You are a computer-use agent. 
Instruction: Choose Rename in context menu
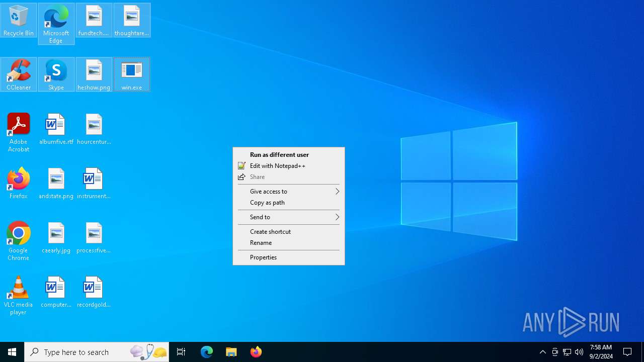289,243
